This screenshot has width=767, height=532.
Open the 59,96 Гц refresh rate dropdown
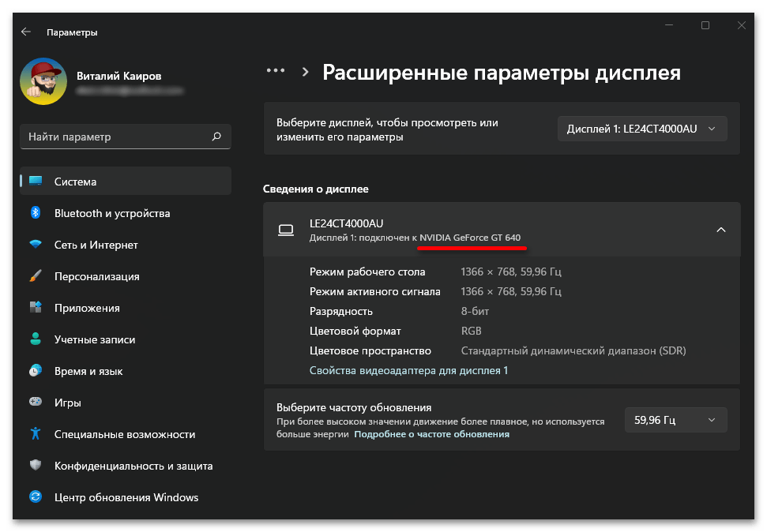[x=675, y=420]
